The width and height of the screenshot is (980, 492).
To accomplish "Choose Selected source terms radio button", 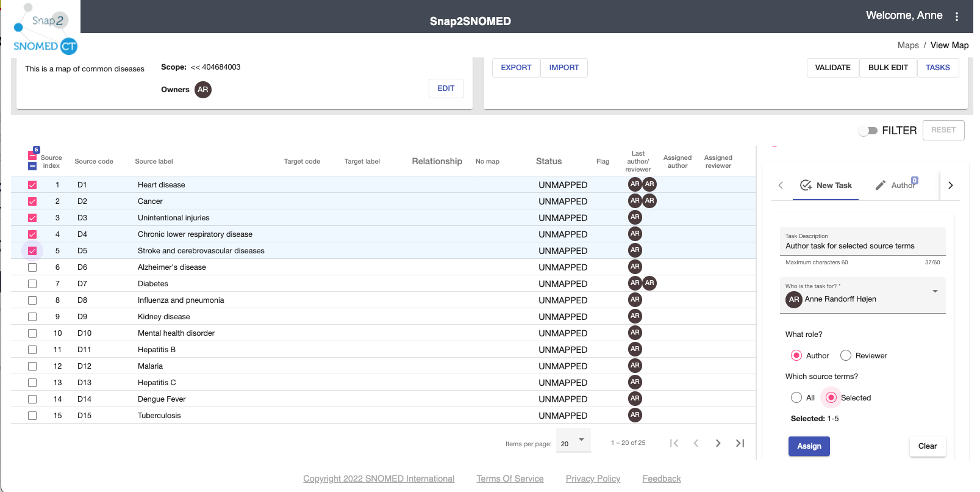I will point(831,397).
